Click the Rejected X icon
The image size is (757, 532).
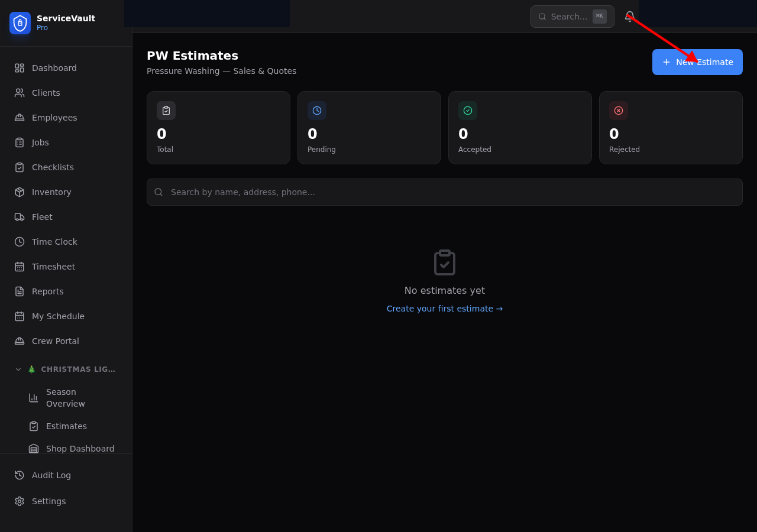pyautogui.click(x=619, y=111)
